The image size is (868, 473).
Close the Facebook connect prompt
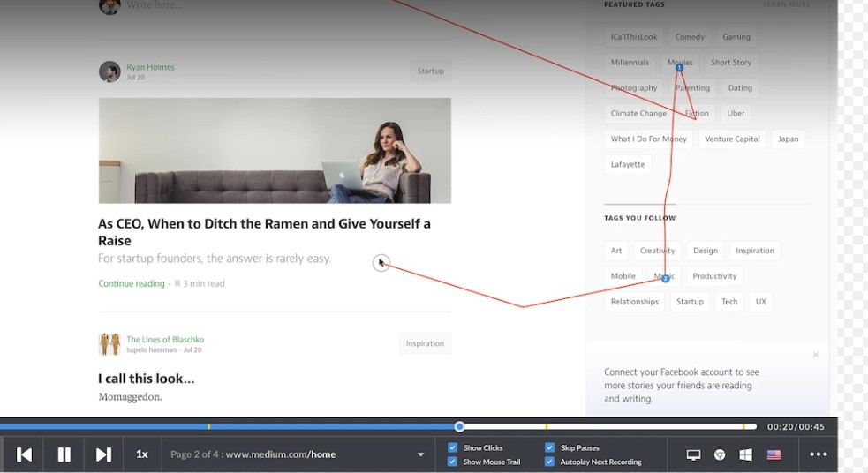(x=816, y=355)
